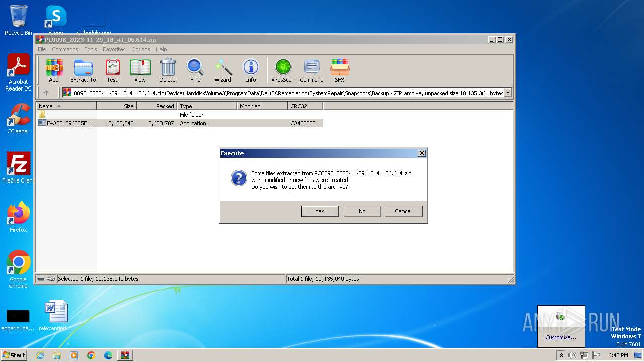Open CCleaner desktop shortcut

(18, 119)
